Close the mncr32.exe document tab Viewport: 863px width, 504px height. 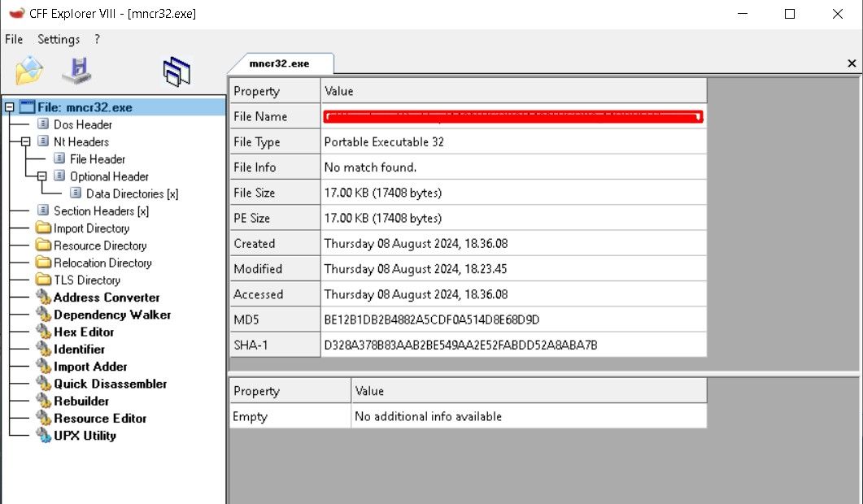pos(852,63)
